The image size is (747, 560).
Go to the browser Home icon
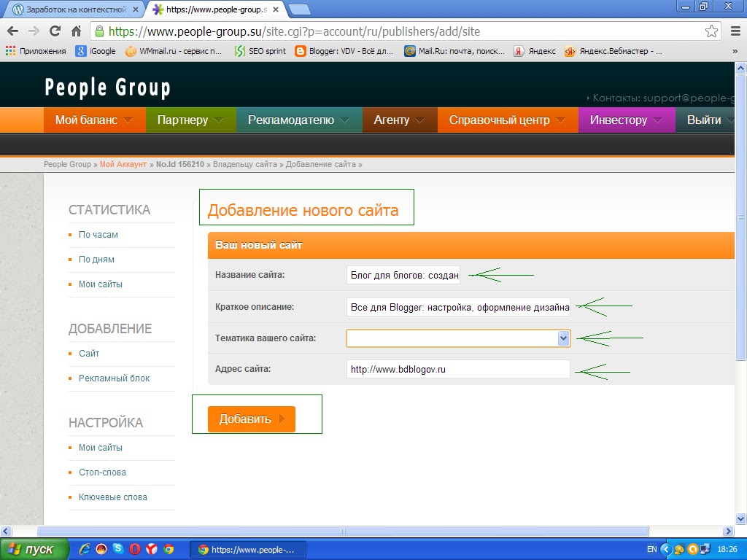76,31
